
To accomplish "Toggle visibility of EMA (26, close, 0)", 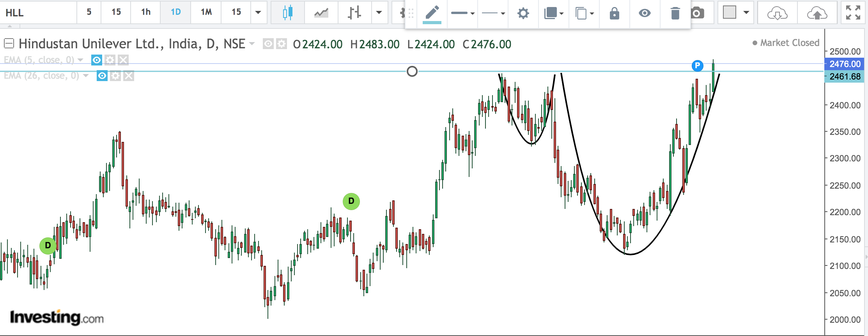I will [102, 76].
